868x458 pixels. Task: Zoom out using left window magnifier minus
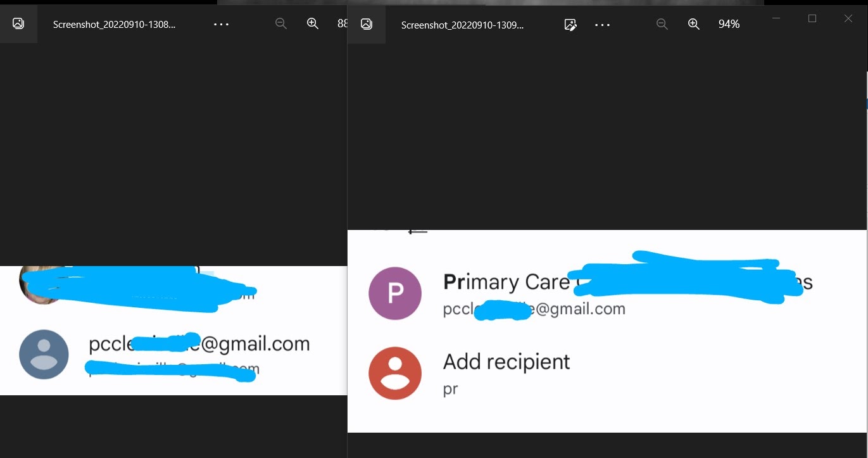(281, 24)
